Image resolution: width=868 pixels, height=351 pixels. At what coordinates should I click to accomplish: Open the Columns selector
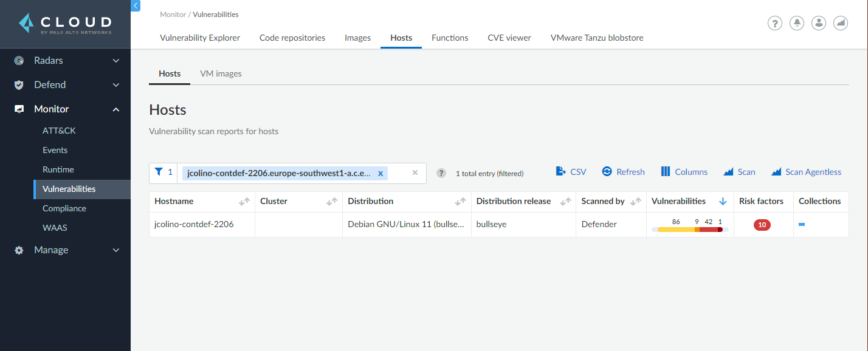point(684,172)
